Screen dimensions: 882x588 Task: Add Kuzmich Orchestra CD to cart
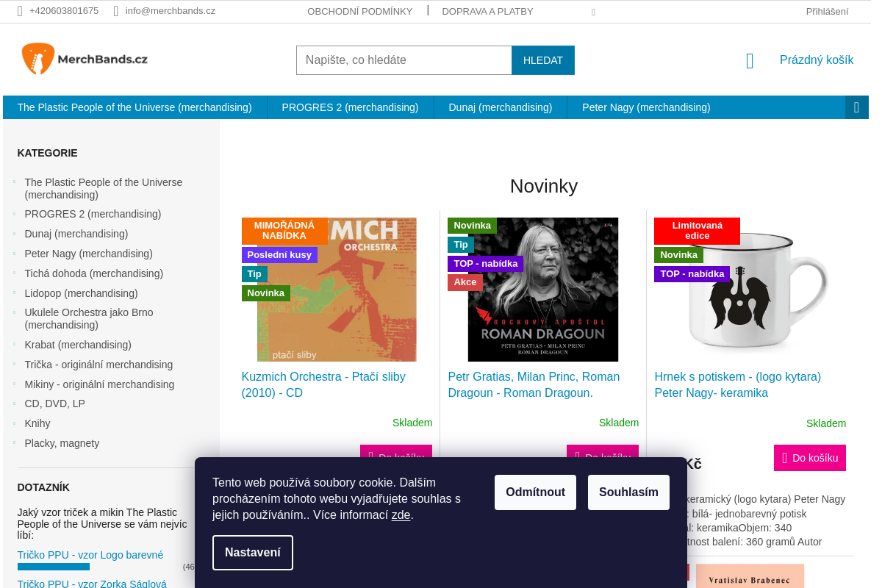tap(396, 451)
